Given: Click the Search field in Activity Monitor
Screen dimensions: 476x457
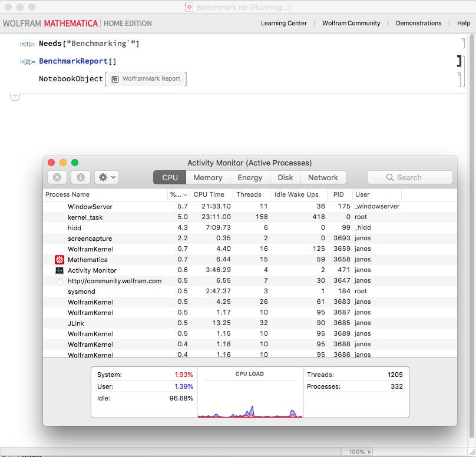Looking at the screenshot, I should (x=410, y=177).
